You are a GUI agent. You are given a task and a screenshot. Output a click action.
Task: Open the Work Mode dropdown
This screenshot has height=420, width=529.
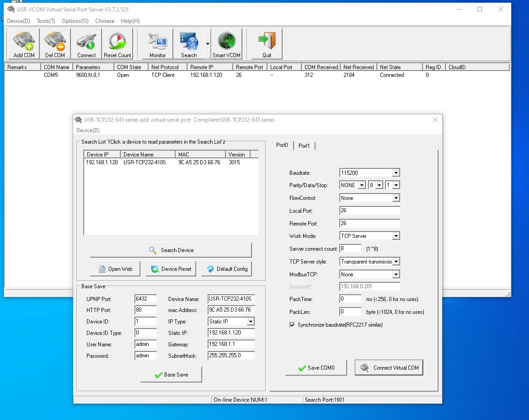[396, 236]
